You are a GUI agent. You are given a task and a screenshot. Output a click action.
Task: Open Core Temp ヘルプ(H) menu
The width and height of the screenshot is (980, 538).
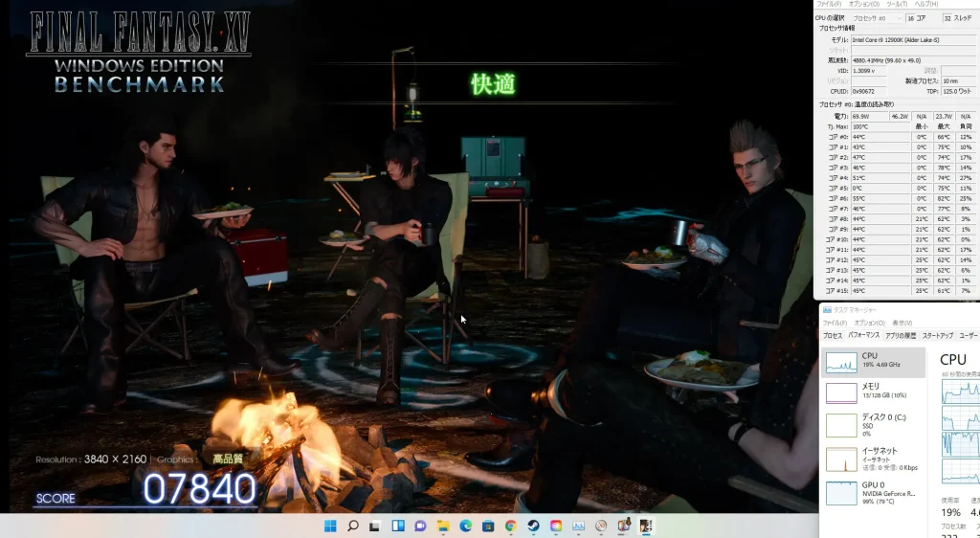(925, 4)
